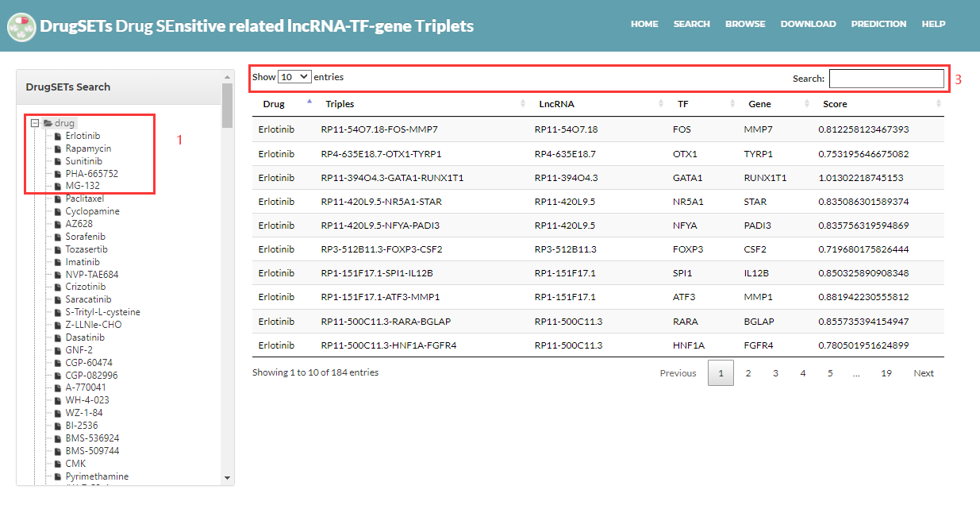The image size is (980, 509).
Task: Go to page 19 of results
Action: 886,373
